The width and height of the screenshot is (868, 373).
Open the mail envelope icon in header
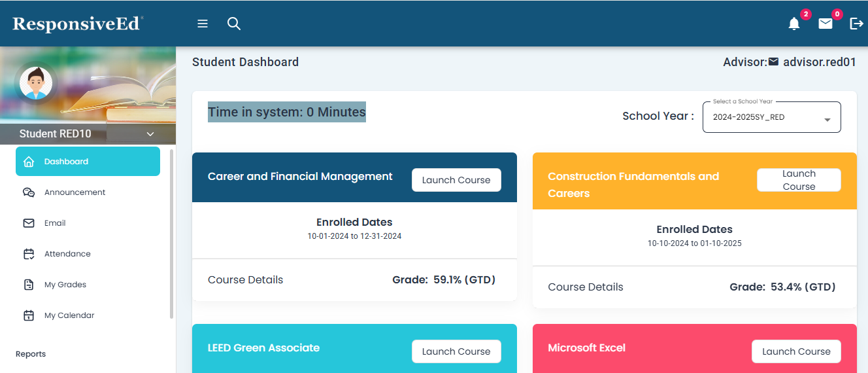tap(826, 24)
